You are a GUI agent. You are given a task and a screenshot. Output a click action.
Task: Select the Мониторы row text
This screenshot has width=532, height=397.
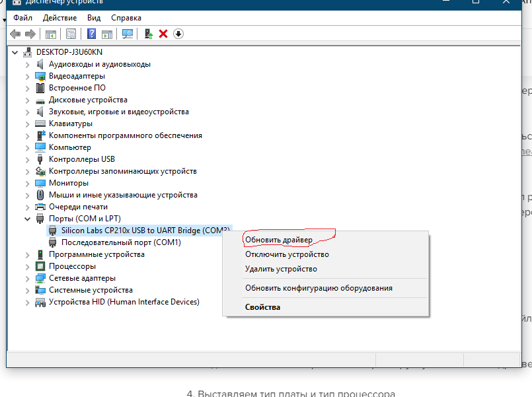[69, 183]
